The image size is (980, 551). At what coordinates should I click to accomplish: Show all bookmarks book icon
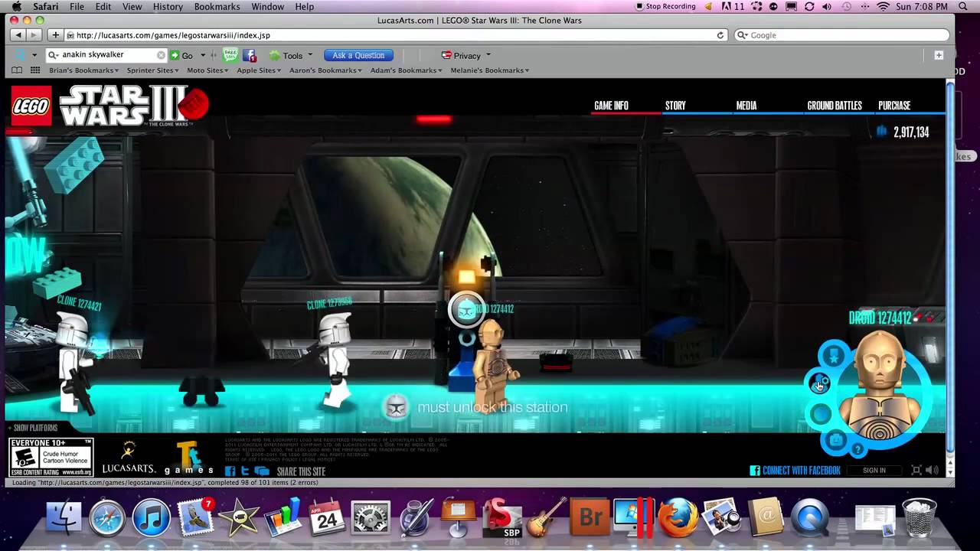[17, 70]
